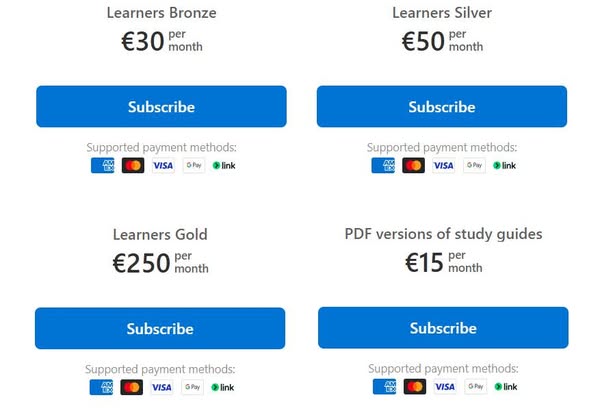Screen dimensions: 600x415
Task: Subscribe to the Learners Bronze plan
Action: [161, 107]
